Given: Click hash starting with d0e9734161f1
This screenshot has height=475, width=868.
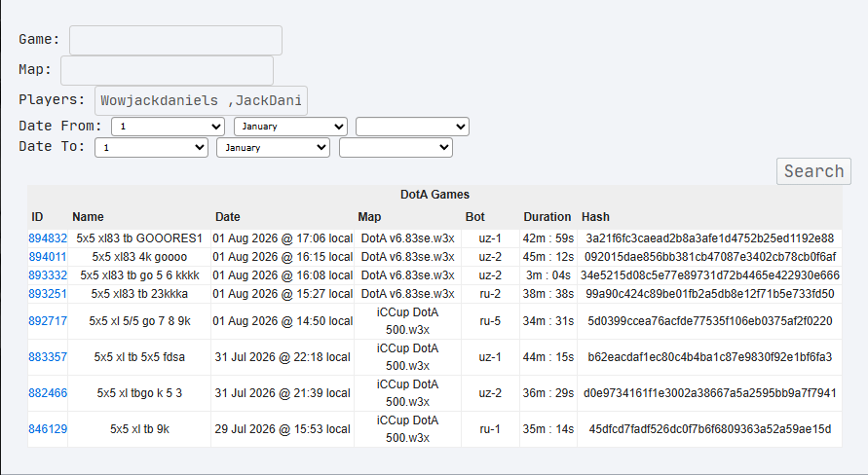Looking at the screenshot, I should (709, 393).
